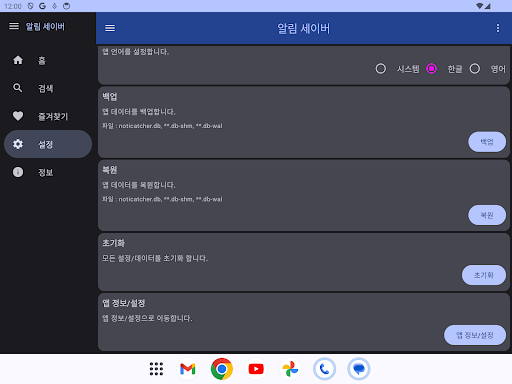Screen dimensions: 512x384
Task: Click the 백업 button
Action: (x=487, y=142)
